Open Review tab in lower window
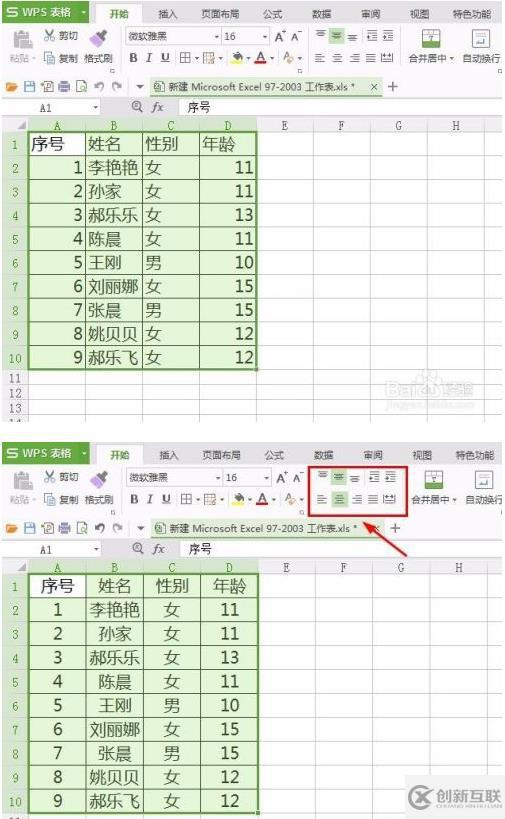This screenshot has width=505, height=819. 372,455
